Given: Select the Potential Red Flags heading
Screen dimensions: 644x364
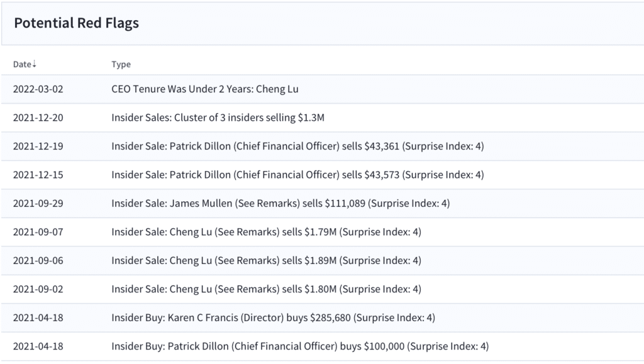Looking at the screenshot, I should tap(76, 23).
